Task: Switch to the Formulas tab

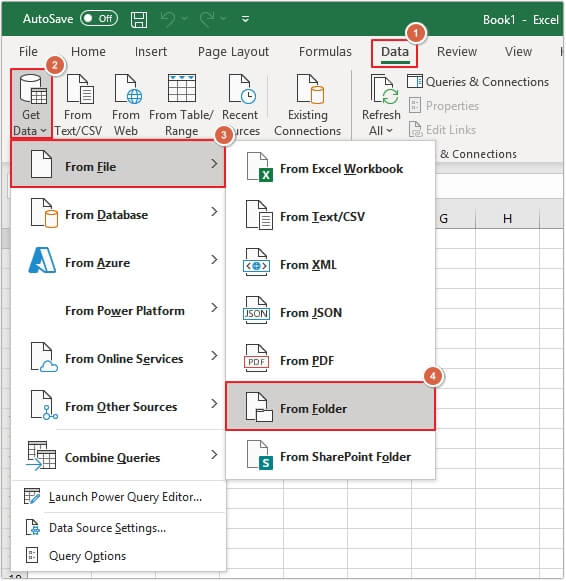Action: [x=325, y=52]
